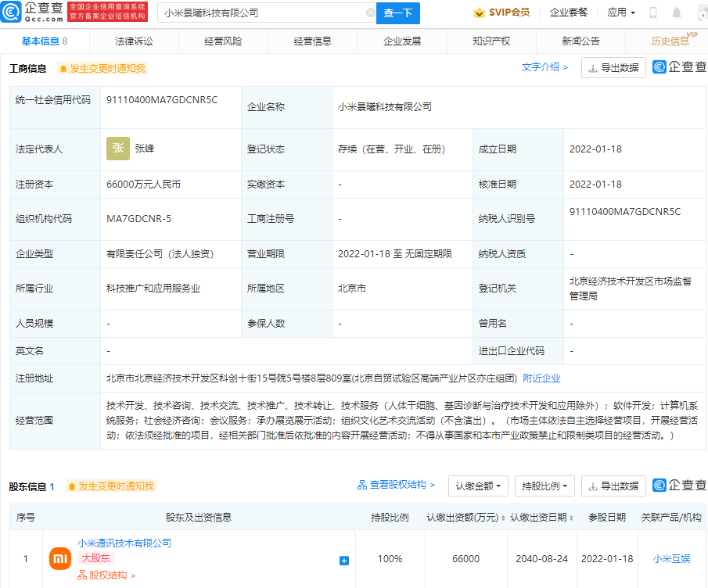708x588 pixels.
Task: Click the Xiaomi MI shareholder logo
Action: click(60, 558)
